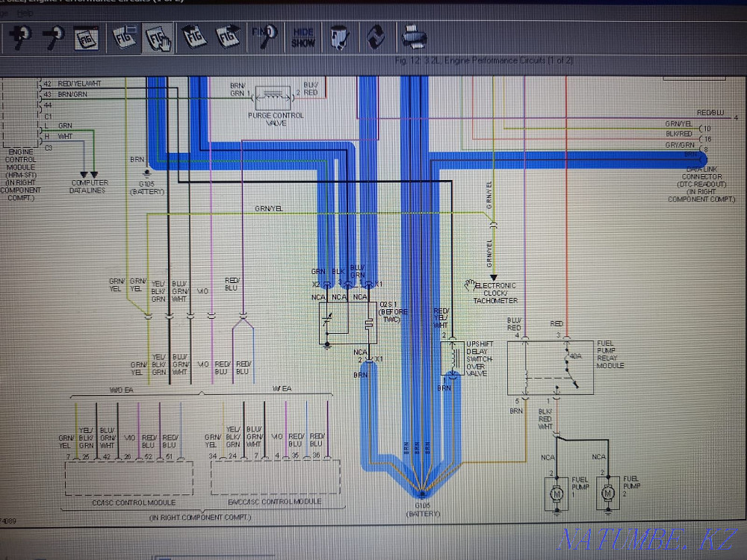Click the Fuel Pump 1 motor symbol
The width and height of the screenshot is (747, 560).
(x=557, y=494)
